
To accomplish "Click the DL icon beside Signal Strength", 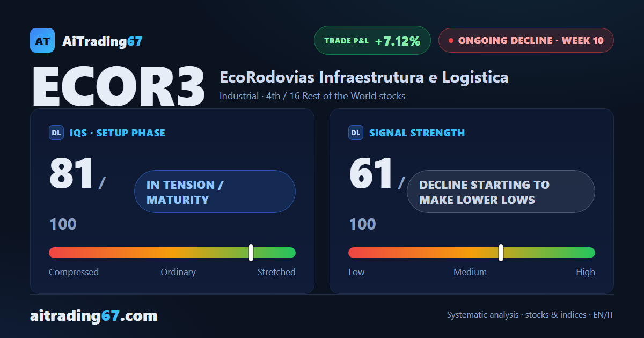I will [356, 133].
